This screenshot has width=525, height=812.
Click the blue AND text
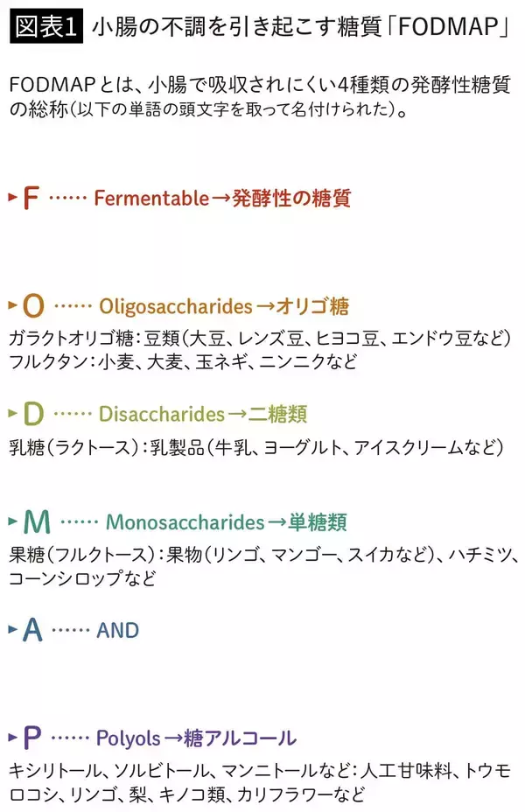pyautogui.click(x=118, y=631)
